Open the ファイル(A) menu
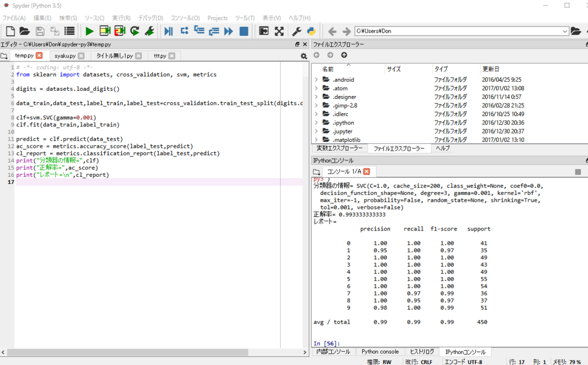The height and width of the screenshot is (365, 588). pos(14,18)
